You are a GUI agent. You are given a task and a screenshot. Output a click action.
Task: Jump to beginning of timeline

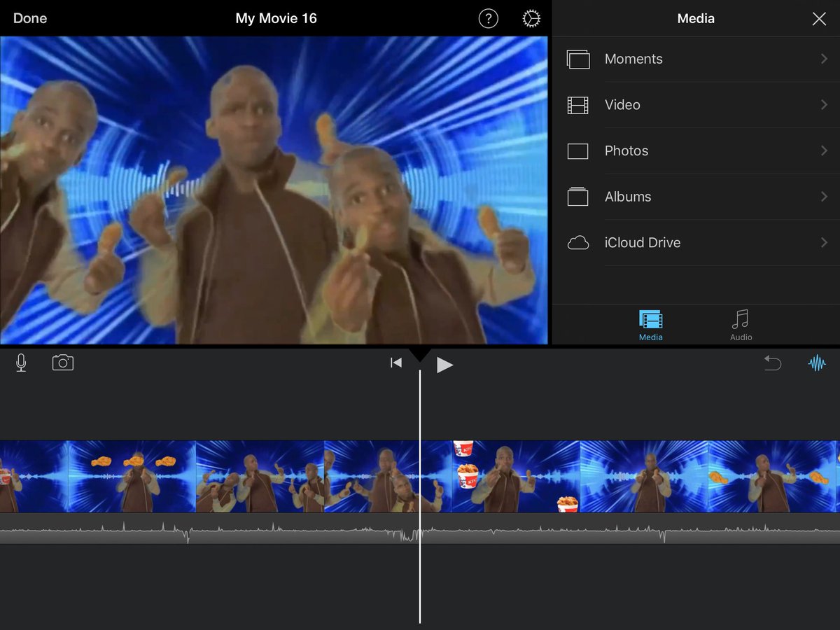click(x=396, y=363)
